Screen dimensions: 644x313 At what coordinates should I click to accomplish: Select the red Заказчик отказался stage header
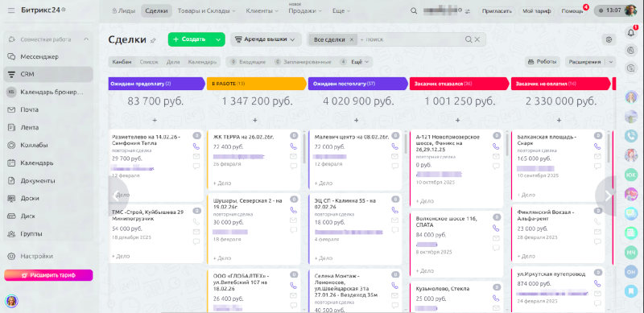(459, 84)
